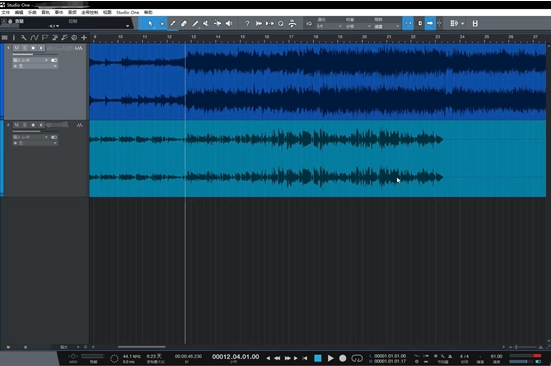Open the last menu bar item 帮助
Viewport: 551px width, 366px height.
pyautogui.click(x=148, y=12)
